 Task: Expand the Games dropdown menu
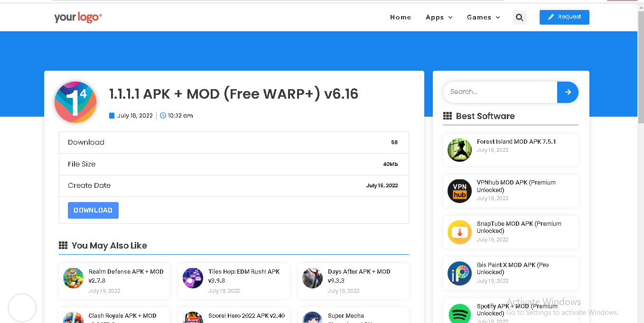(483, 18)
